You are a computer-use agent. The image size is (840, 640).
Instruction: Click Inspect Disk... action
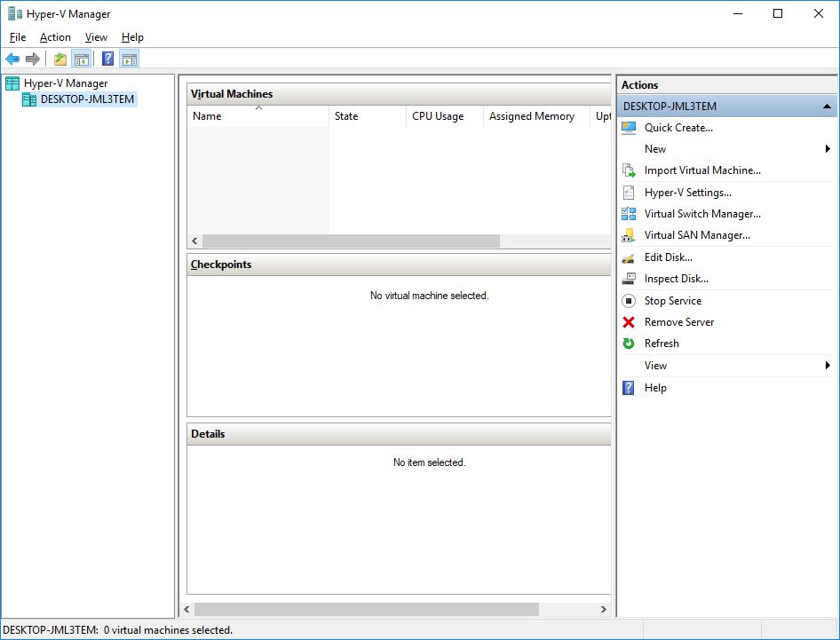click(x=676, y=279)
